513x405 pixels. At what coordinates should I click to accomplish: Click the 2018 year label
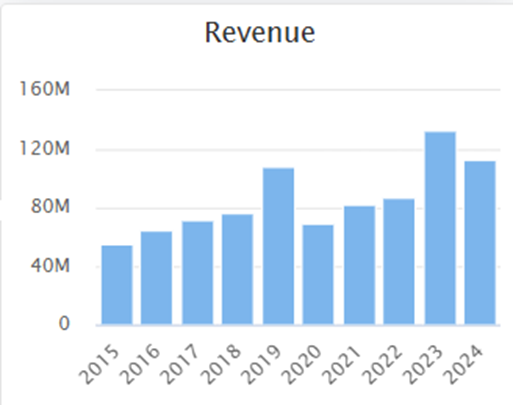pyautogui.click(x=220, y=365)
